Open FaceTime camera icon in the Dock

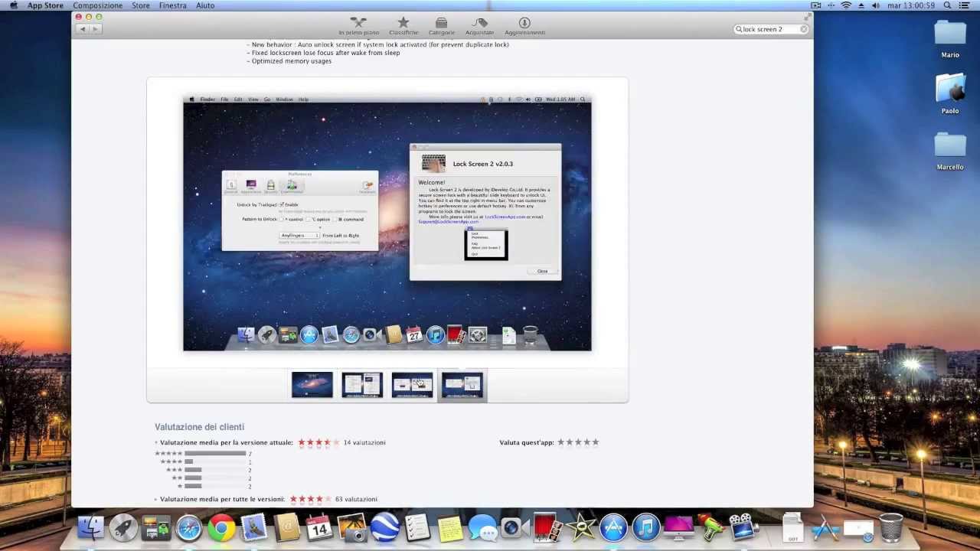[x=515, y=527]
